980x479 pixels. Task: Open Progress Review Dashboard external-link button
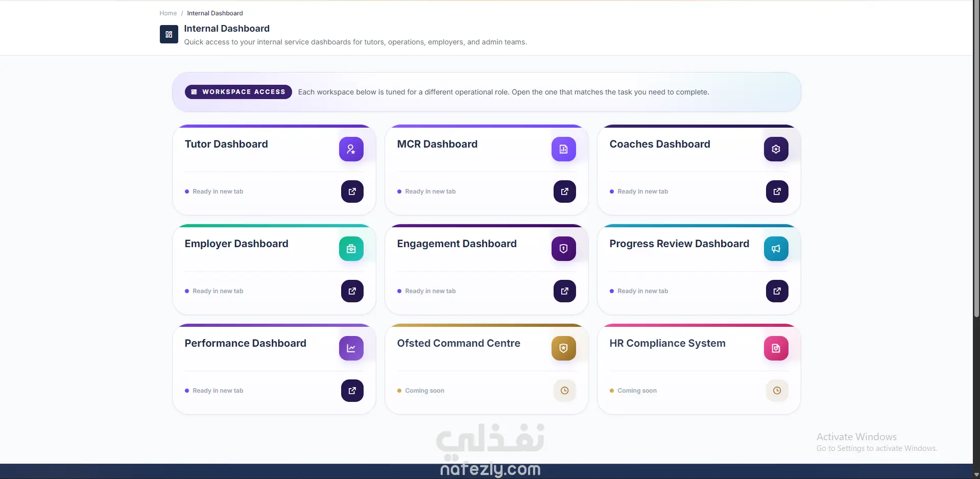pos(777,291)
